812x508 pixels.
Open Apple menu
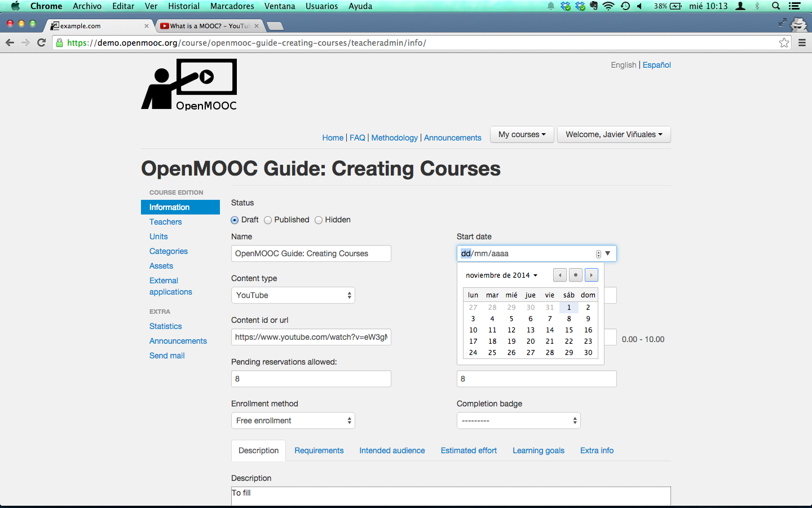click(15, 6)
